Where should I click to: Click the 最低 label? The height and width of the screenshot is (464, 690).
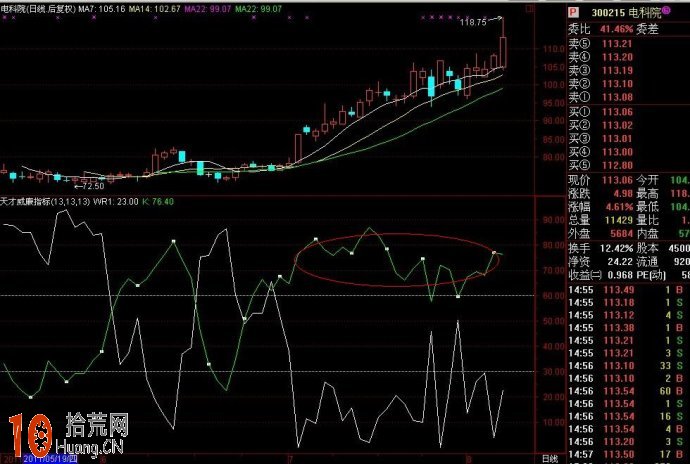[647, 206]
